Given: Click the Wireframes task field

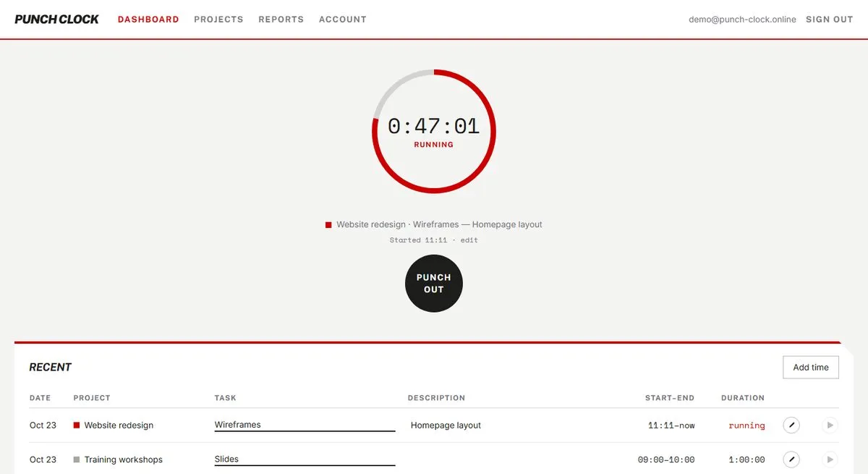Looking at the screenshot, I should 305,425.
